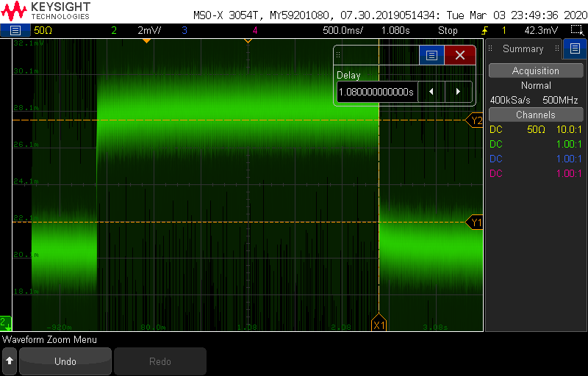588x376 pixels.
Task: Decrease delay with left arrow
Action: point(431,92)
